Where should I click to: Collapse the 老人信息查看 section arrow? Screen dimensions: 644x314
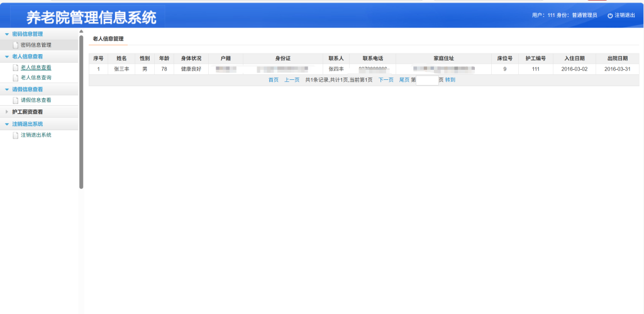coord(7,57)
